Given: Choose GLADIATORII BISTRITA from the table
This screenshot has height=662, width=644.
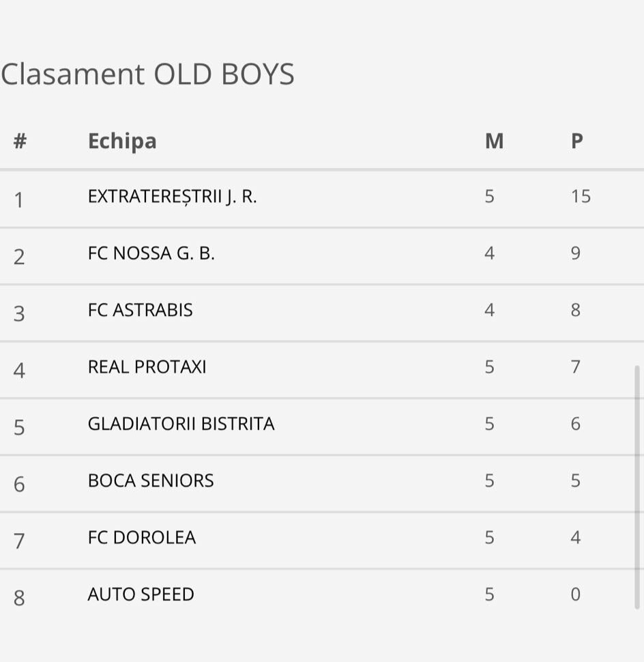Looking at the screenshot, I should (x=181, y=424).
